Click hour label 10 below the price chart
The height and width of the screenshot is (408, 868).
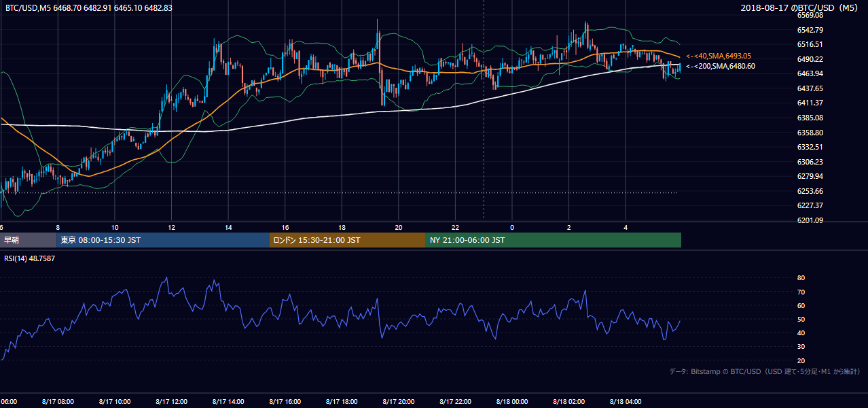pyautogui.click(x=115, y=227)
